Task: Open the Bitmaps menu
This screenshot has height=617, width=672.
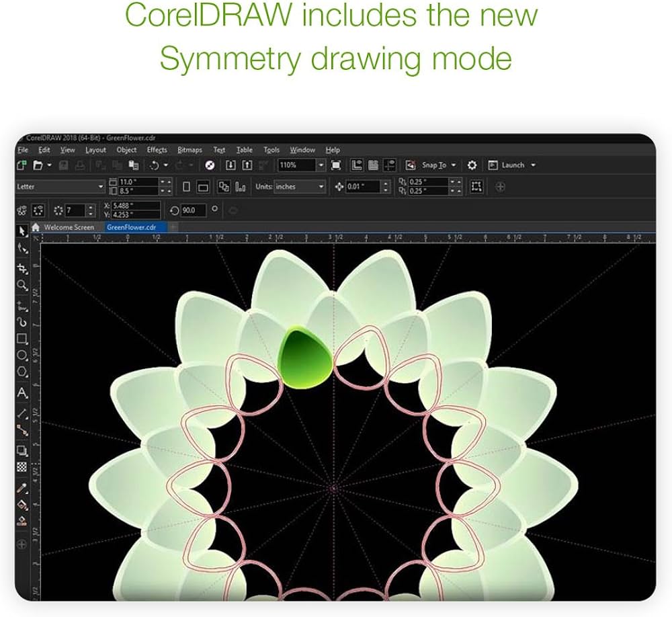Action: click(190, 150)
